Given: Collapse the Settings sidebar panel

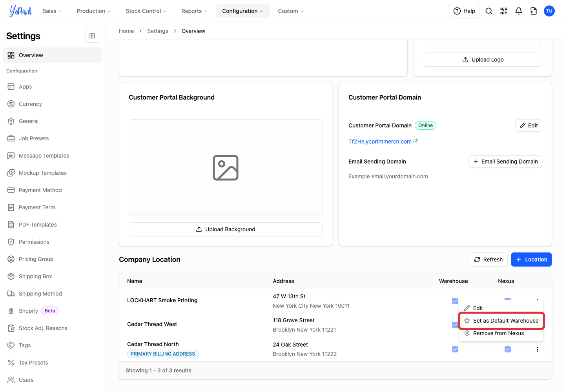Looking at the screenshot, I should pyautogui.click(x=92, y=36).
